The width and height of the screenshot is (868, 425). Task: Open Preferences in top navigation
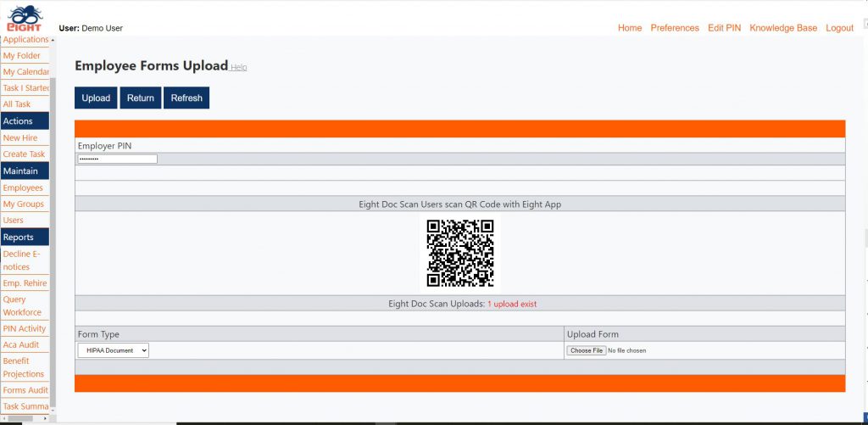point(675,28)
